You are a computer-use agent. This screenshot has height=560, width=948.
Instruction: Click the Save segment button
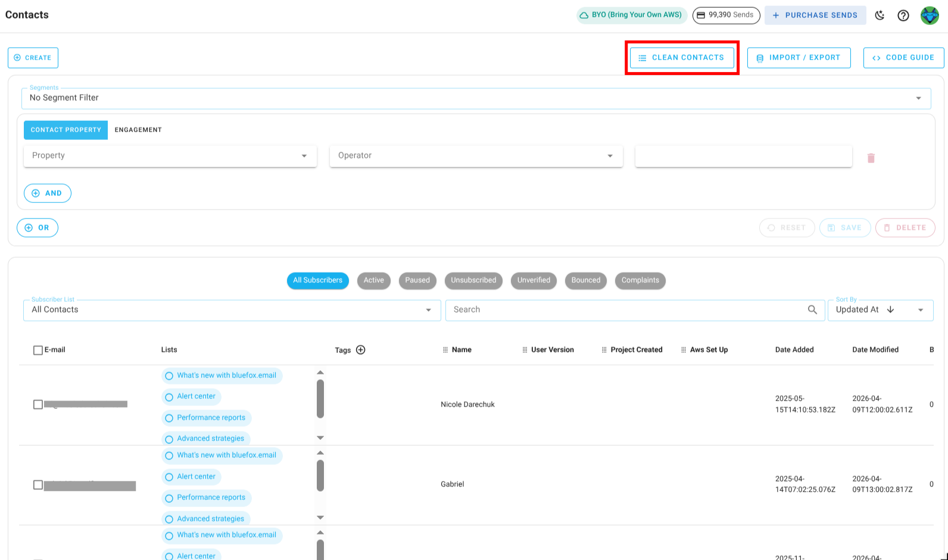point(845,228)
